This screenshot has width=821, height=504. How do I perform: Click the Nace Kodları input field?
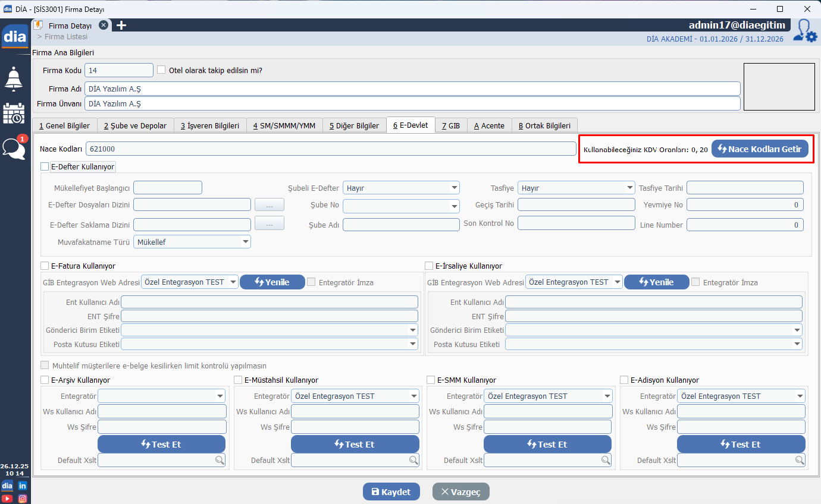coord(330,149)
